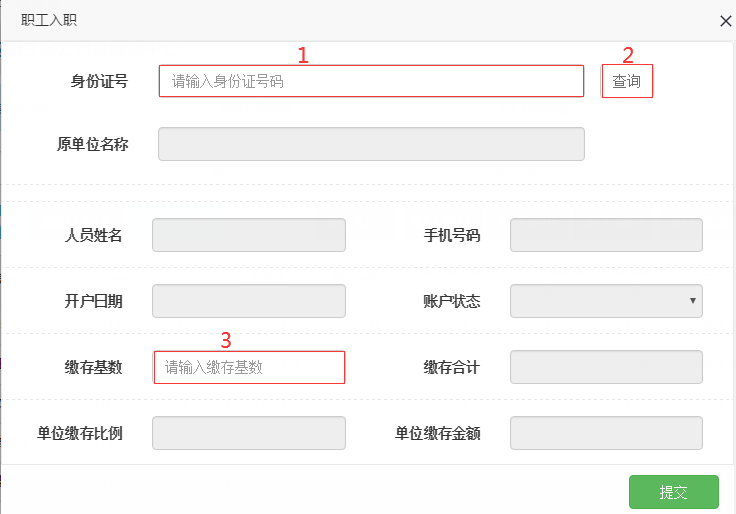The width and height of the screenshot is (736, 514).
Task: Click the 原单位名称 label text
Action: (x=92, y=144)
